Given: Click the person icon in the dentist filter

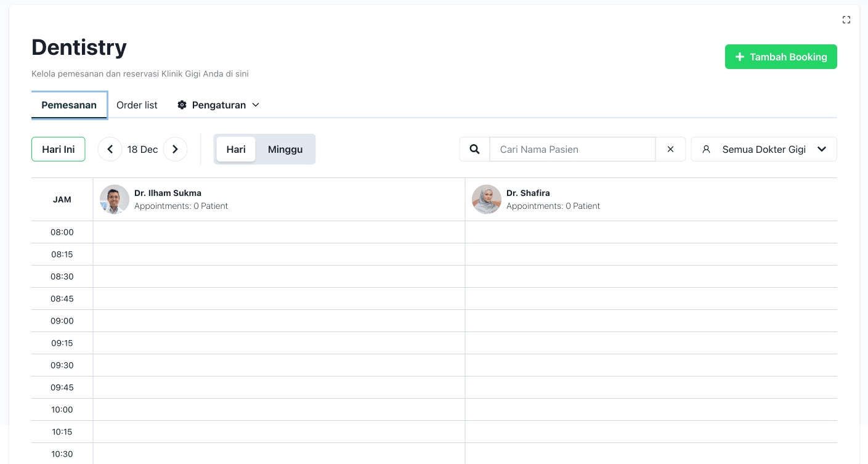Looking at the screenshot, I should (705, 149).
